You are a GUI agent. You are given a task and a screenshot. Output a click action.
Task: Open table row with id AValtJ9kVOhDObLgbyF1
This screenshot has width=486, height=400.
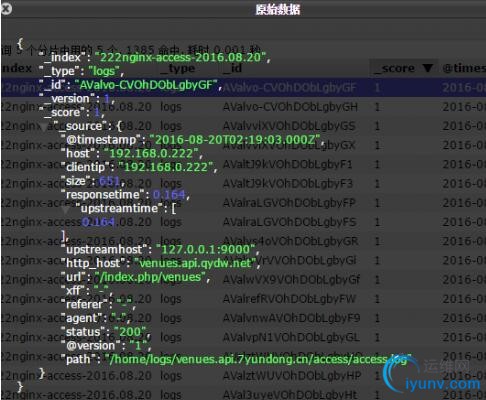(243, 165)
